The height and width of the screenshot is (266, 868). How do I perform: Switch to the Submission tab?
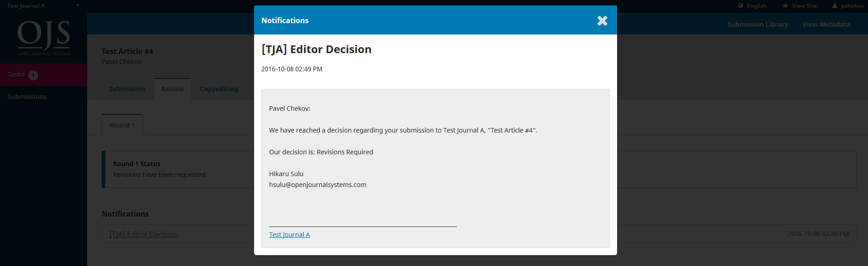point(127,89)
